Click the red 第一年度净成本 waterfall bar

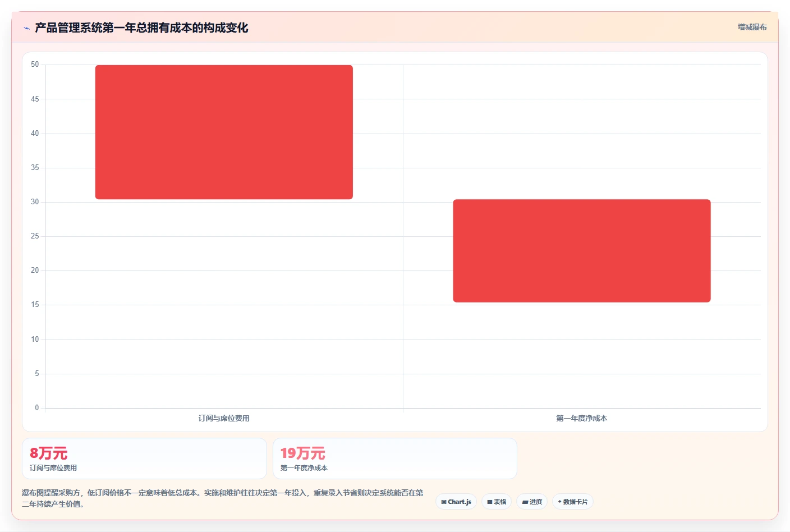tap(582, 251)
